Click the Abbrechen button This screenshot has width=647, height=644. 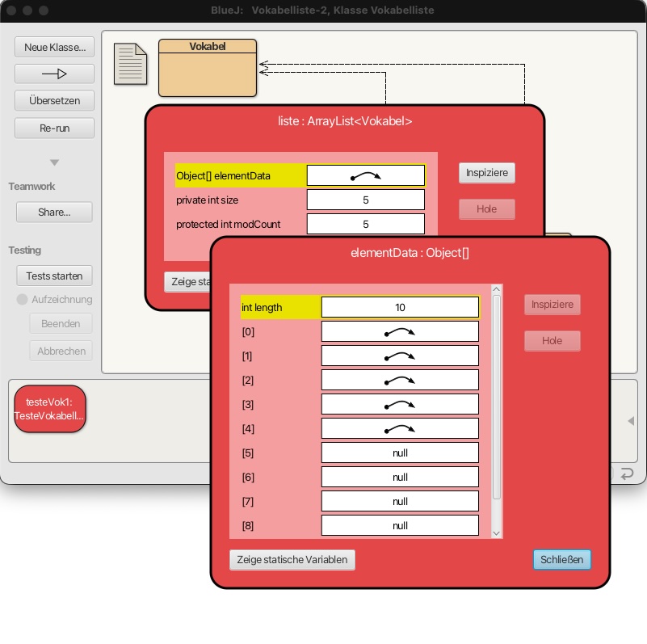pos(61,351)
